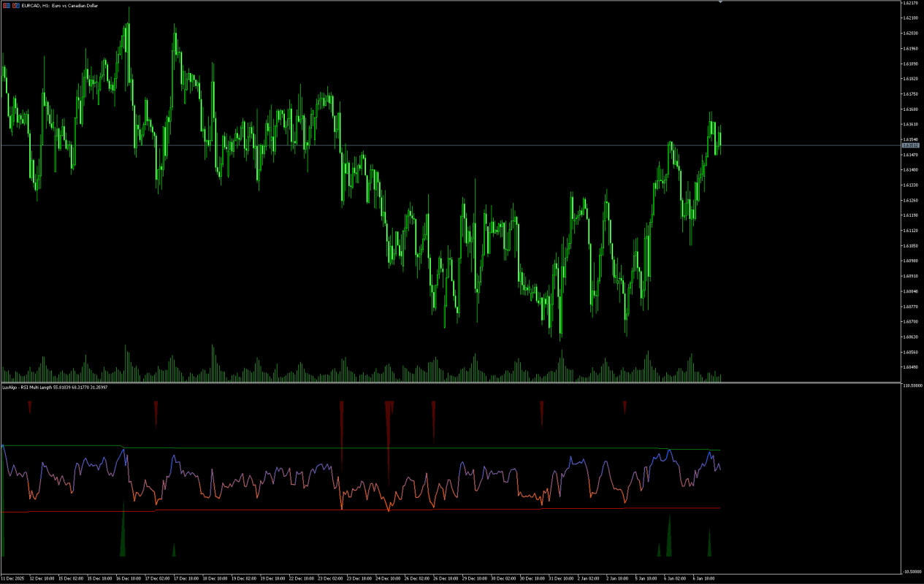Select the horizontal current-price line on the chart
This screenshot has height=584, width=924.
point(438,144)
